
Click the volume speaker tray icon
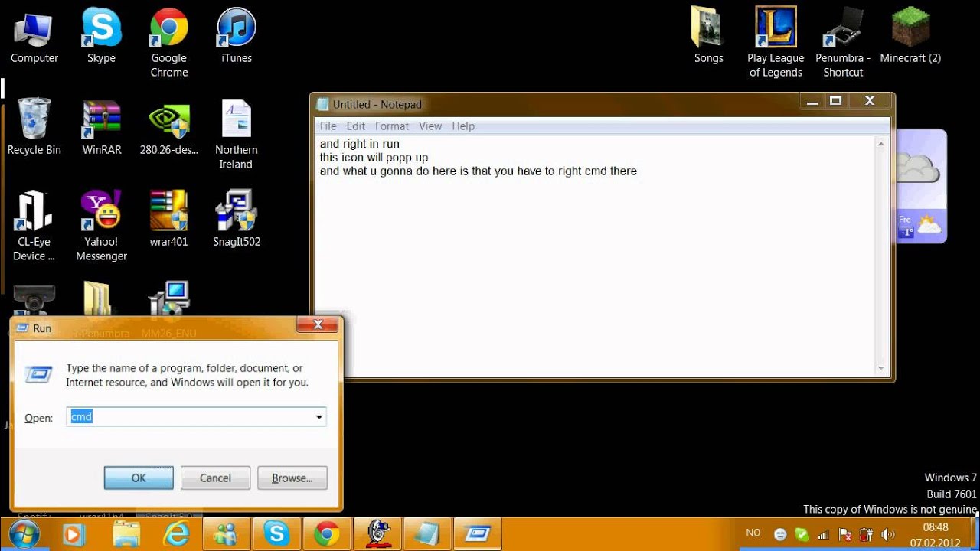[x=888, y=534]
